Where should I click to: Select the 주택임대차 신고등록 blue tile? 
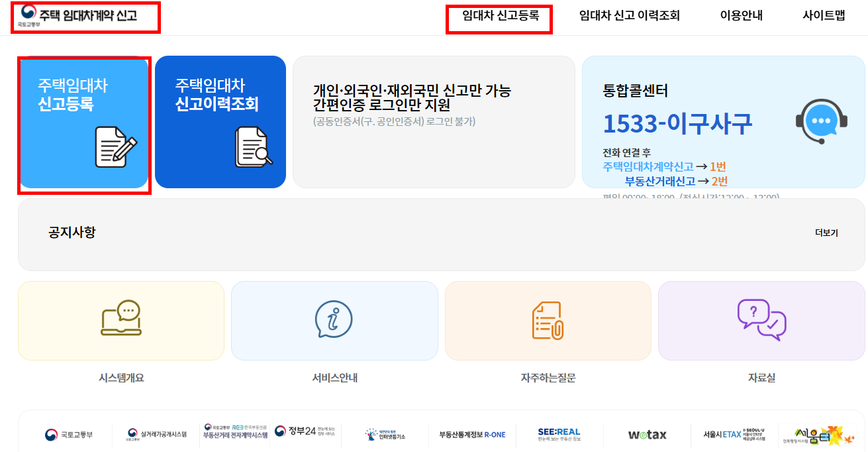(84, 122)
